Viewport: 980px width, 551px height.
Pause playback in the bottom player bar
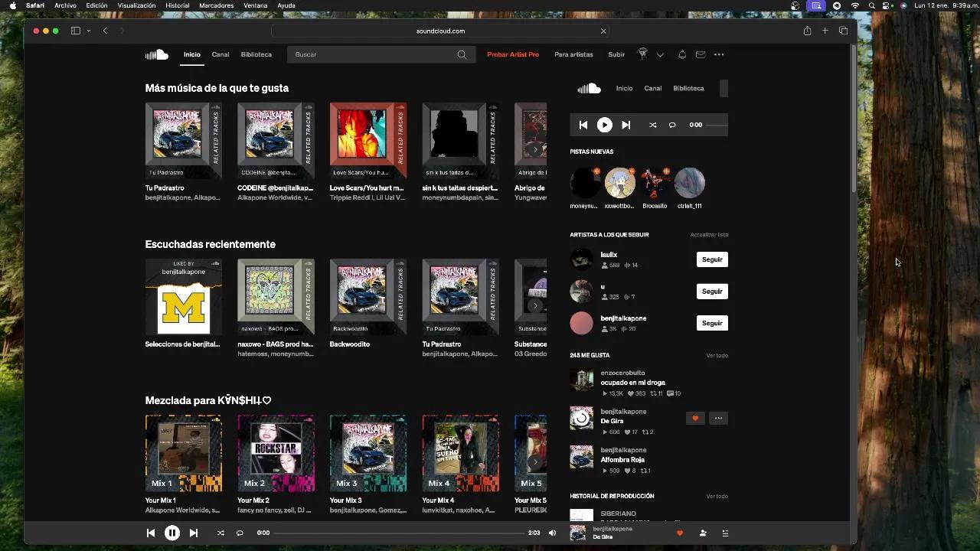click(172, 533)
